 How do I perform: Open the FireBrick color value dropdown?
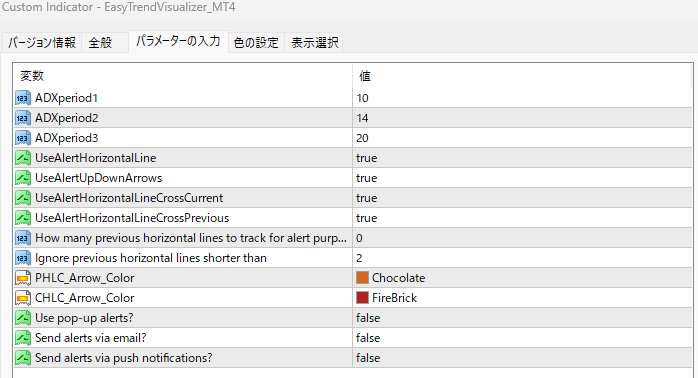523,298
